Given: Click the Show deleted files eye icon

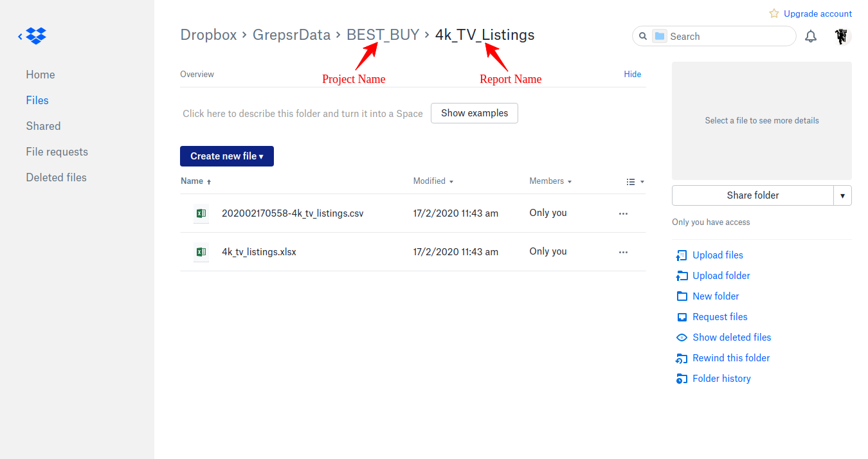Looking at the screenshot, I should [x=682, y=337].
